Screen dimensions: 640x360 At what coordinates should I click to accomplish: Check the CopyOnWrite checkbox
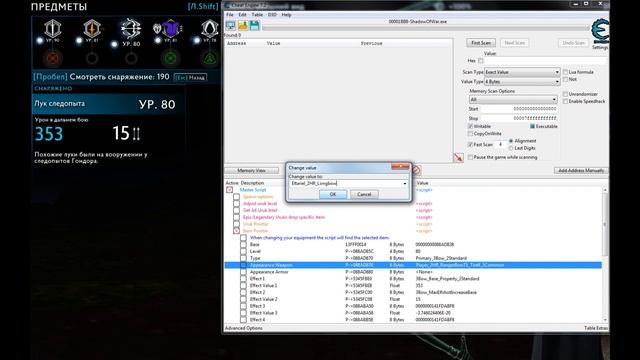coord(470,133)
